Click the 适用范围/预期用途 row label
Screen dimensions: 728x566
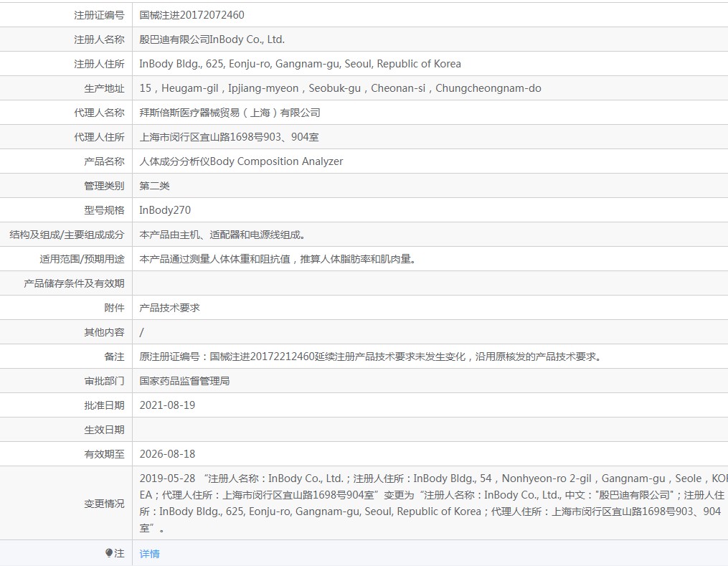tap(82, 259)
